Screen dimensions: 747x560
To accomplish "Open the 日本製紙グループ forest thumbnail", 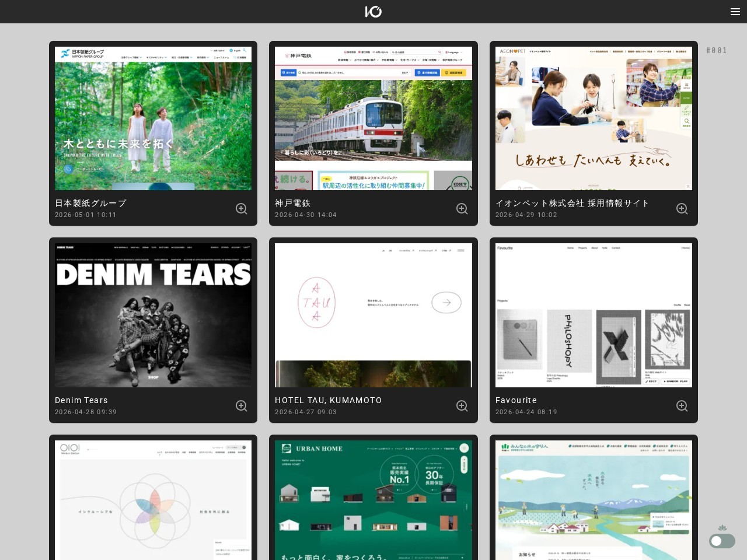I will coord(153,118).
